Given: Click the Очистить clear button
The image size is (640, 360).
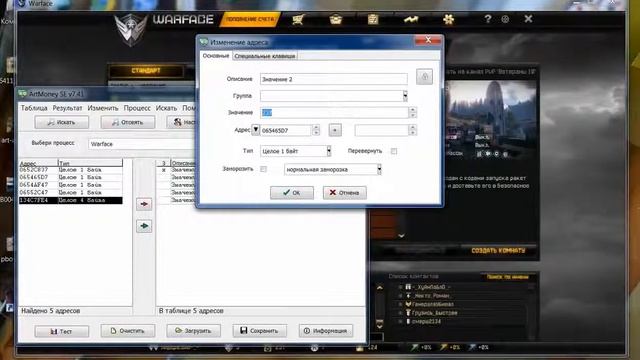Looking at the screenshot, I should (128, 331).
